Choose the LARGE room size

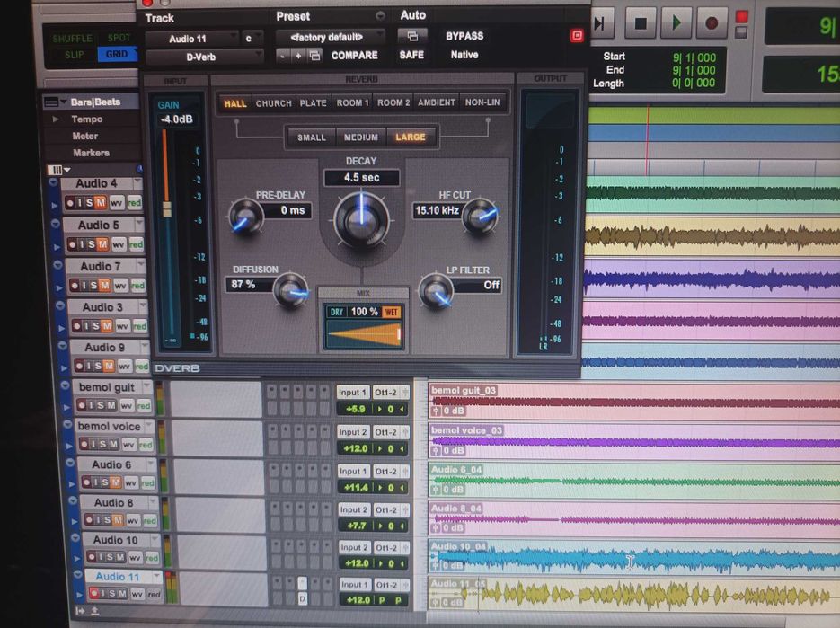tap(411, 137)
